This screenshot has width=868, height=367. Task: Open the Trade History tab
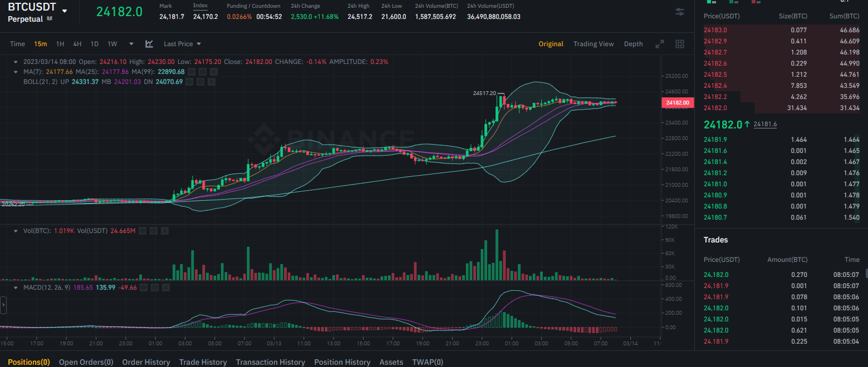tap(203, 362)
